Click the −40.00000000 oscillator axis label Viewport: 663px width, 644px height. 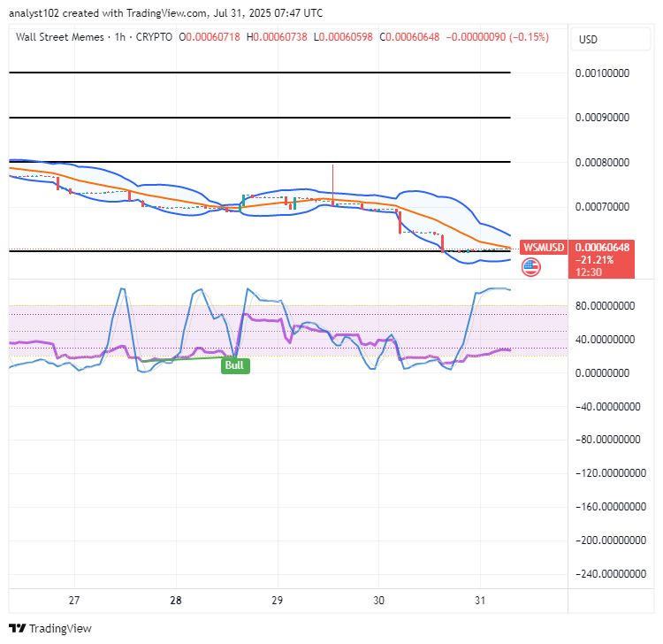pyautogui.click(x=607, y=407)
